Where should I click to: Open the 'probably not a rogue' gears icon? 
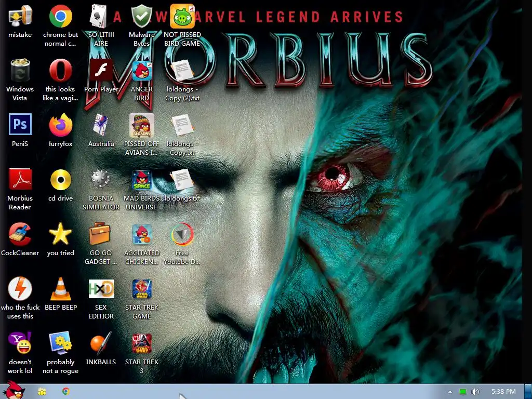click(x=60, y=343)
